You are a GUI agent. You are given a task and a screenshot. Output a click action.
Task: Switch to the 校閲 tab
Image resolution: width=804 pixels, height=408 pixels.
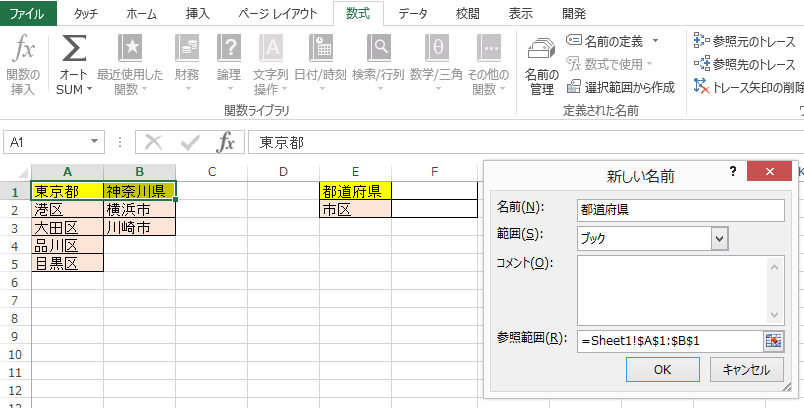(x=467, y=14)
